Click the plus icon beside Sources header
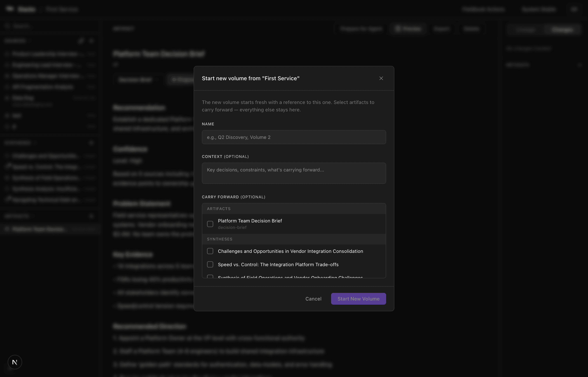 [92, 41]
